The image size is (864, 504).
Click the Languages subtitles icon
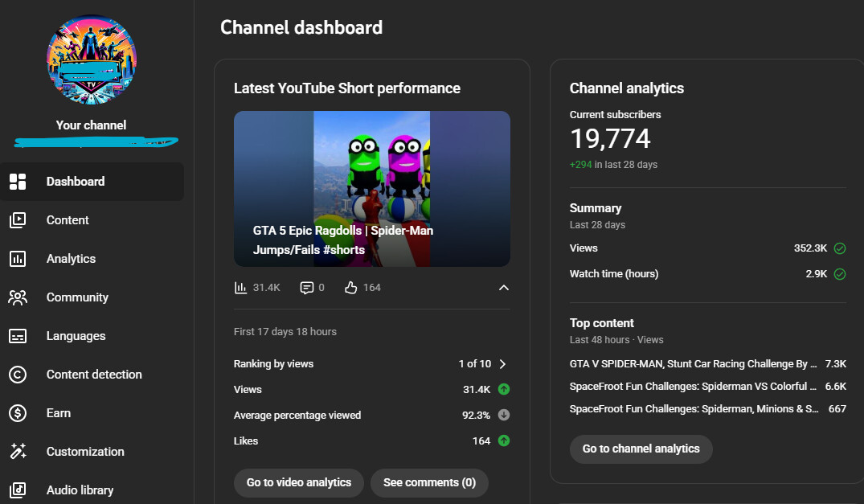[18, 336]
